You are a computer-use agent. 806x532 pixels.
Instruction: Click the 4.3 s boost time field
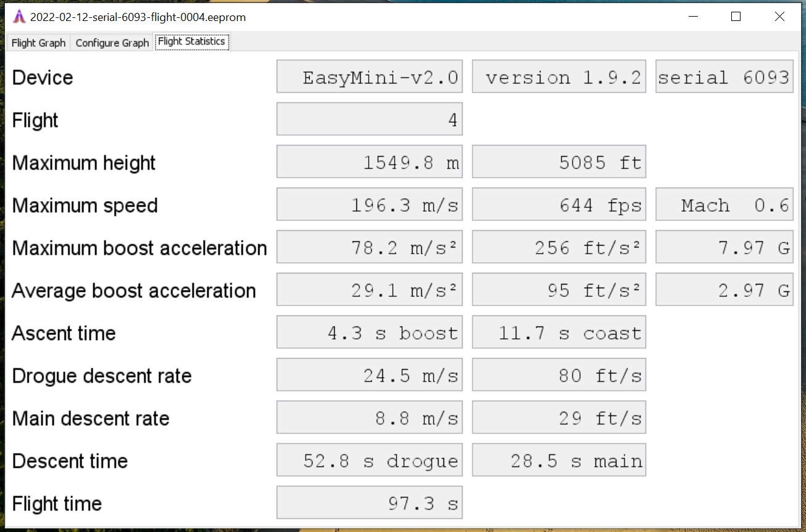tap(369, 333)
